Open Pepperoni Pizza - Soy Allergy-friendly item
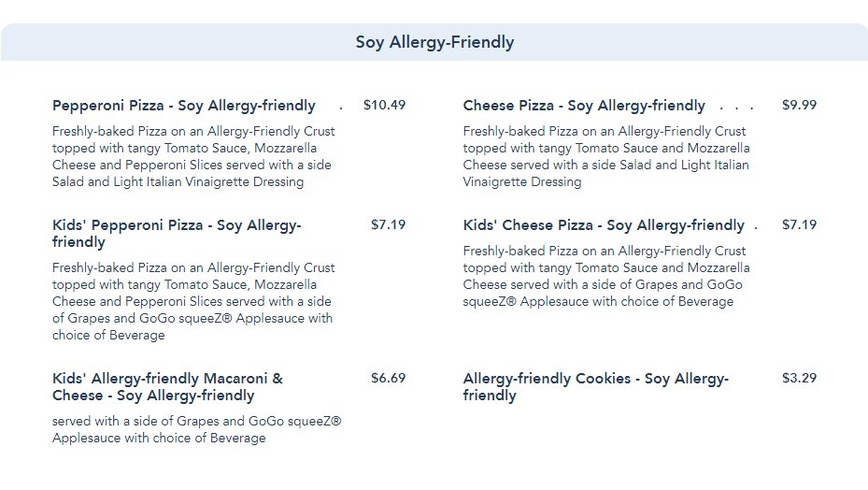The height and width of the screenshot is (490, 868). tap(184, 106)
